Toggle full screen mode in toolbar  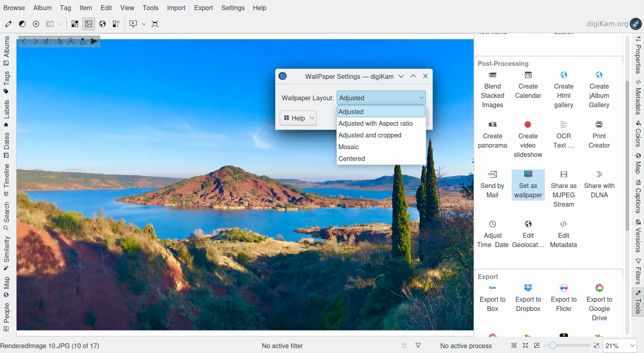tap(155, 24)
